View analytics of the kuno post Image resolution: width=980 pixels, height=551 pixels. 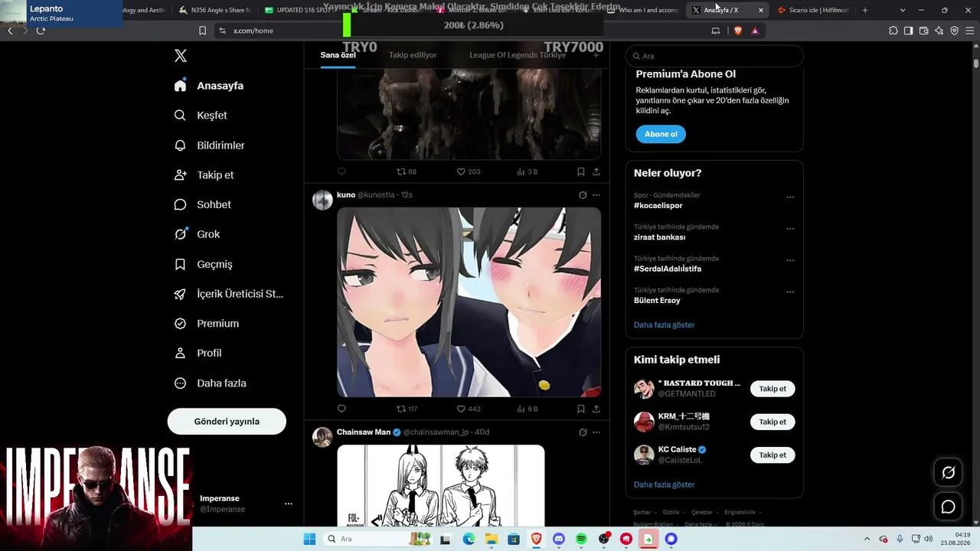pyautogui.click(x=528, y=409)
